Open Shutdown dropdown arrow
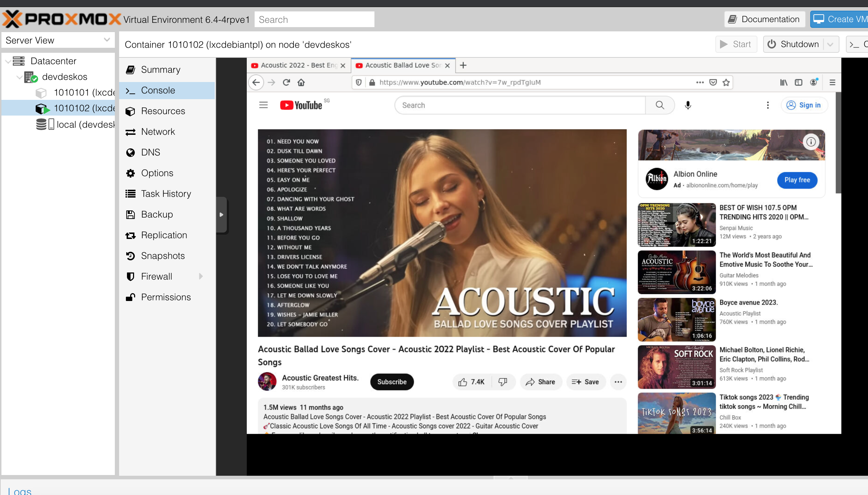Image resolution: width=868 pixels, height=495 pixels. (x=831, y=45)
